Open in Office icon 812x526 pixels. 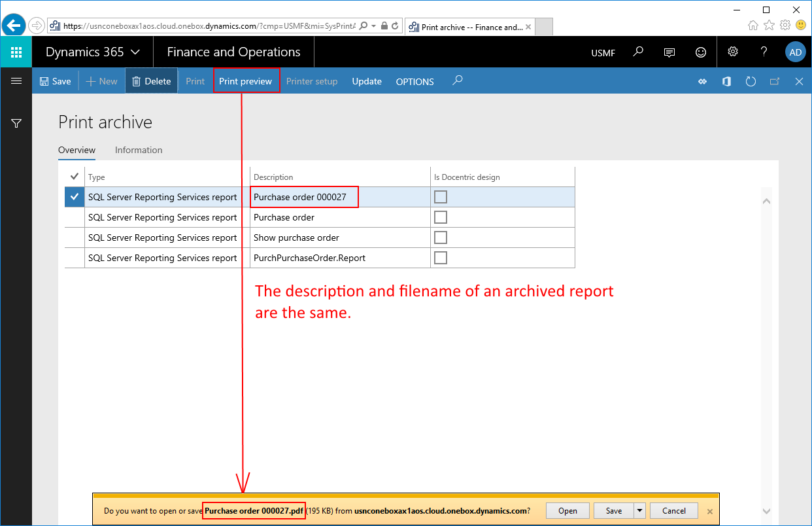[x=726, y=82]
